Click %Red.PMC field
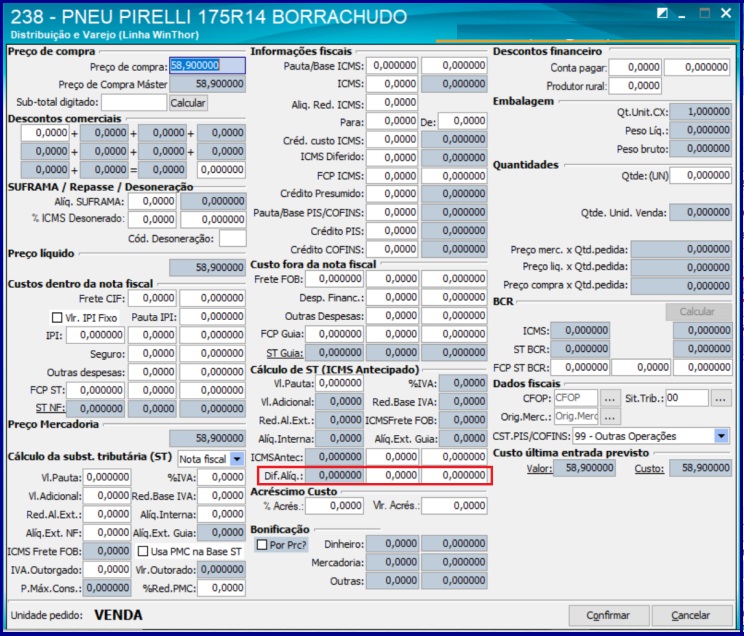 point(222,588)
